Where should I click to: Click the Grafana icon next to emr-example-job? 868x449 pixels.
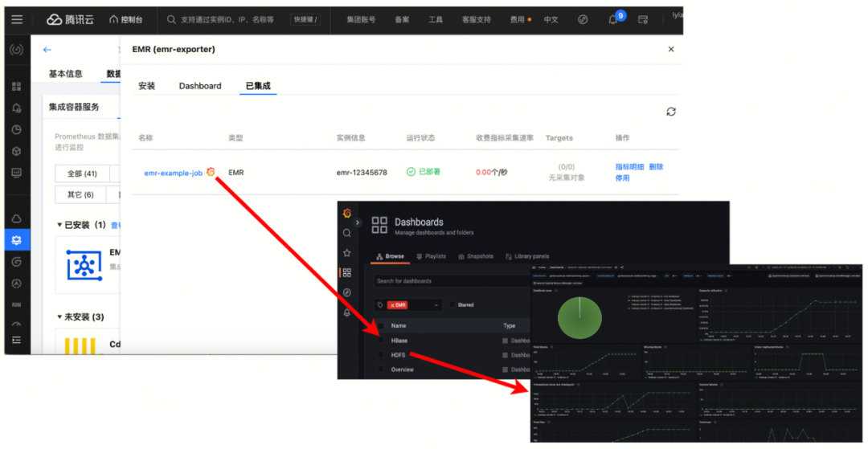click(211, 172)
